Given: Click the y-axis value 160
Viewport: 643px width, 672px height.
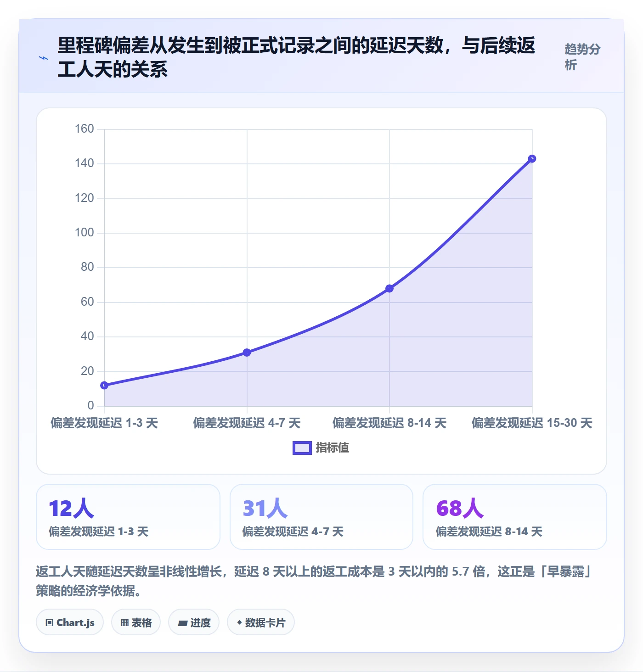Looking at the screenshot, I should point(85,129).
